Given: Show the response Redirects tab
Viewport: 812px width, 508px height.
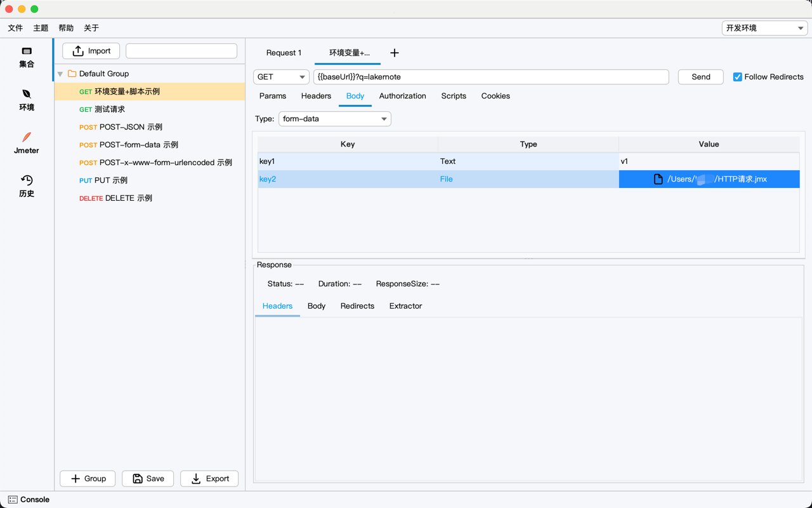Looking at the screenshot, I should [357, 306].
